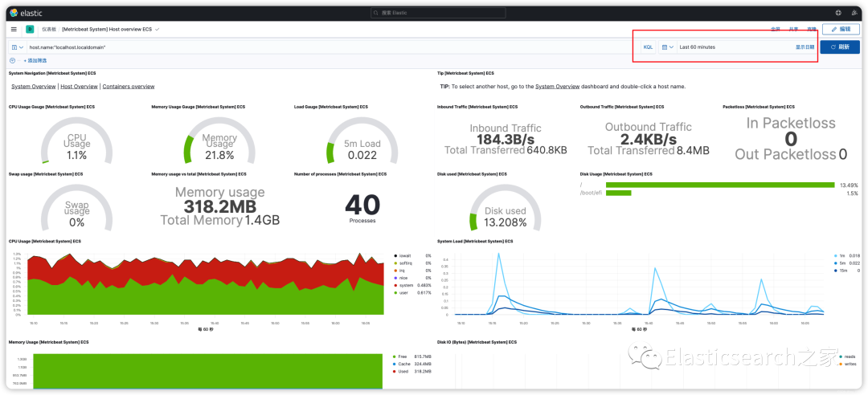
Task: Click the blue refresh button
Action: coord(840,47)
